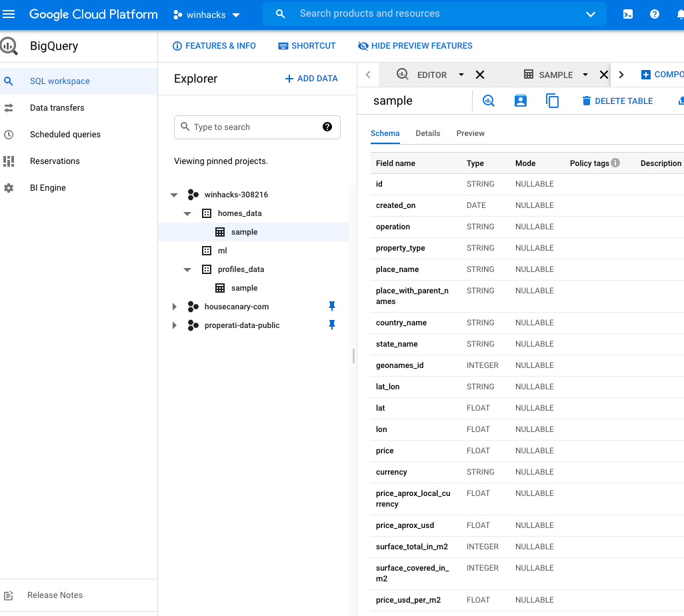
Task: Query the sample table icon
Action: coord(488,101)
